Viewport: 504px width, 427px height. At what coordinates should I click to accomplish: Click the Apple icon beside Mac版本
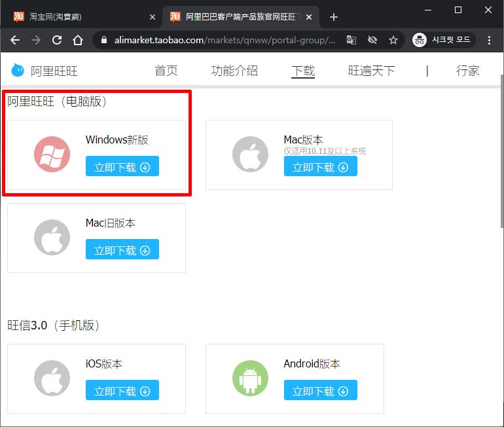(x=251, y=154)
